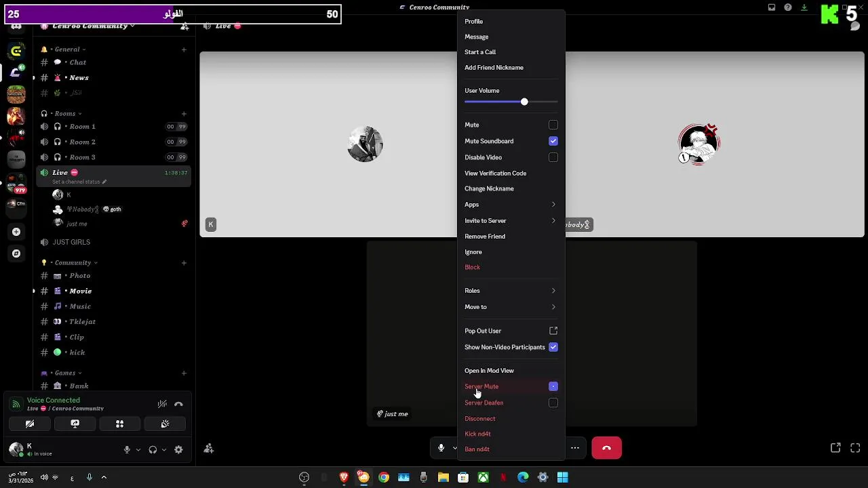
Task: Invite people via add-user icon
Action: click(209, 448)
